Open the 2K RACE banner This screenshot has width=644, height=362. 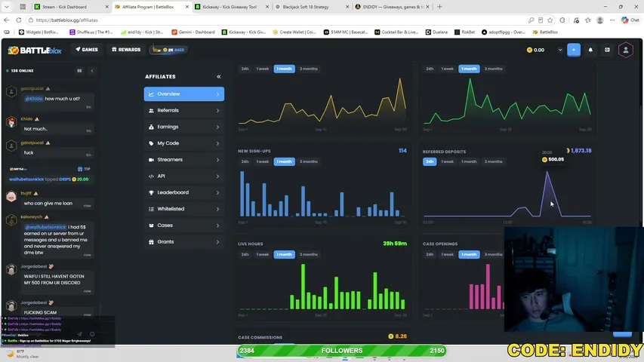(x=169, y=50)
